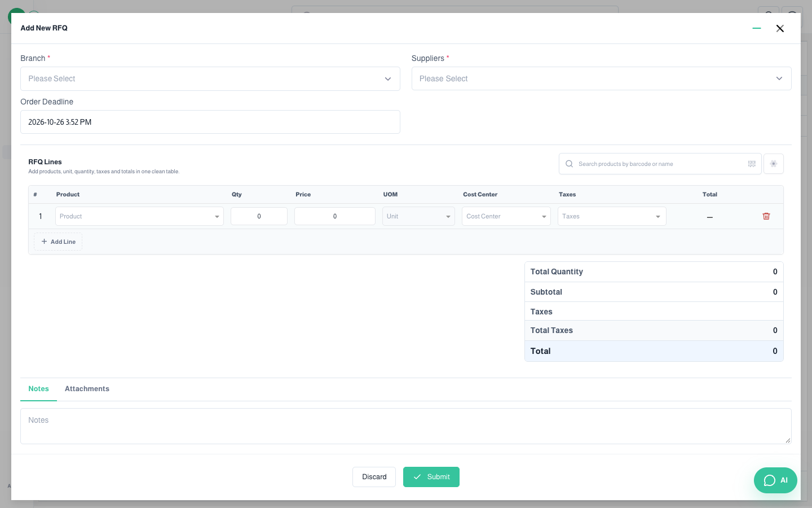Open the Cost Center dropdown in line 1

pyautogui.click(x=506, y=216)
